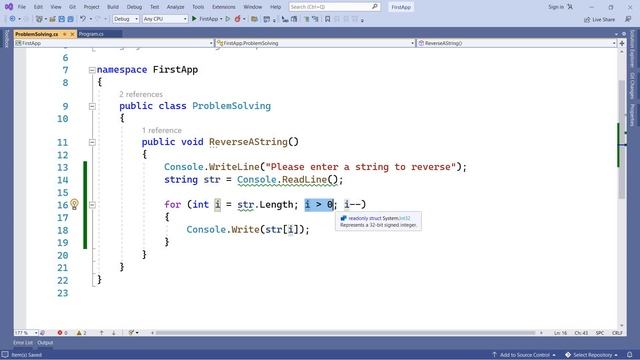
Task: Click the down arrow to go to next issue
Action: (x=113, y=333)
